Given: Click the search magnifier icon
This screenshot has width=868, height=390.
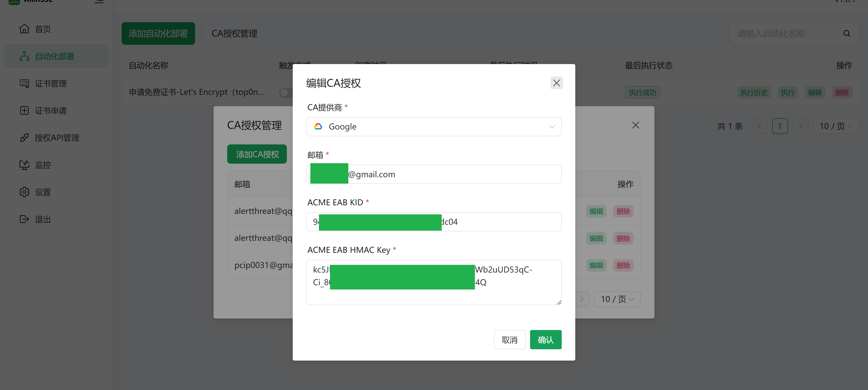Looking at the screenshot, I should [x=847, y=33].
